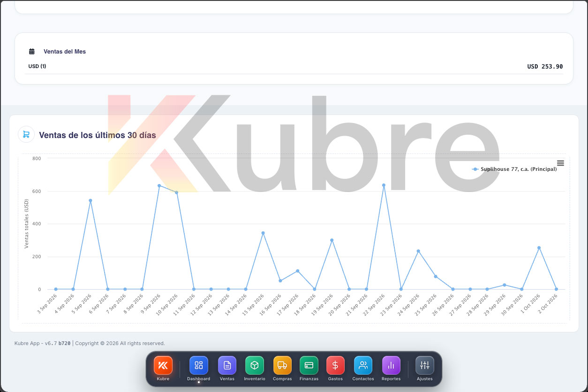The image size is (588, 392).
Task: Open the Reportes chart icon
Action: click(391, 365)
